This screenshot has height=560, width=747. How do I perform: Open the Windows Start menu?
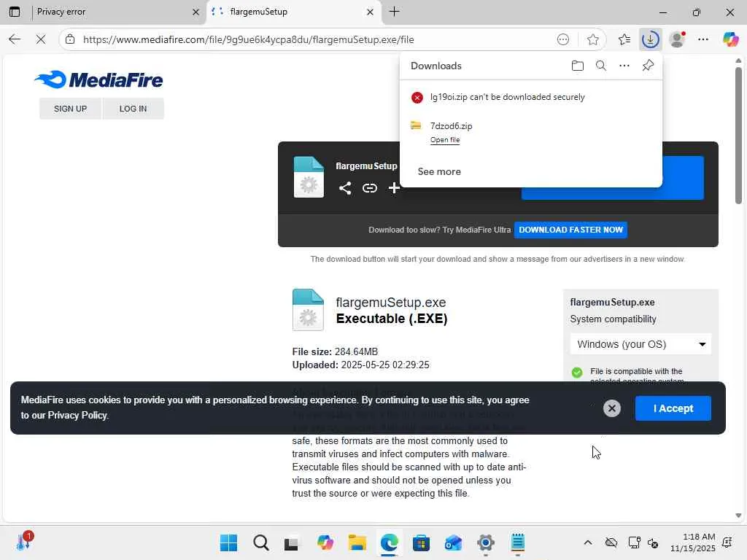point(228,542)
